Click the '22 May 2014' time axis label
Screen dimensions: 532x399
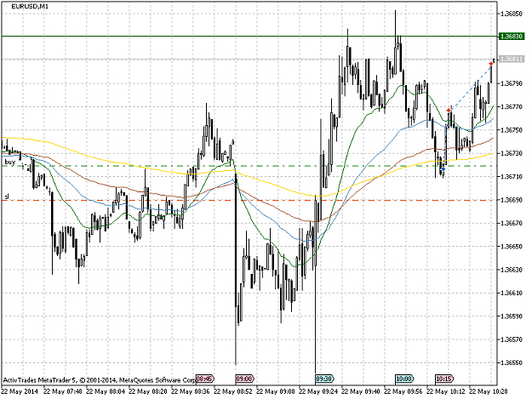(x=20, y=391)
